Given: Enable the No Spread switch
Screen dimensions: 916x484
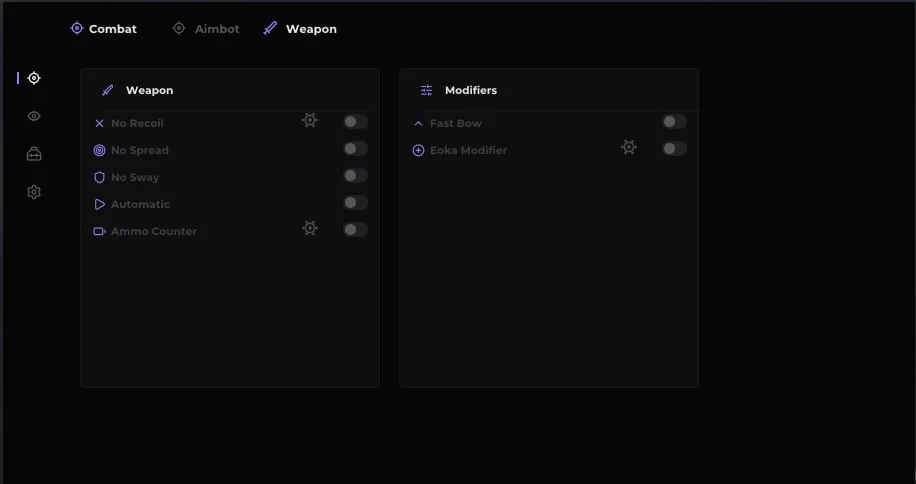Looking at the screenshot, I should 355,149.
